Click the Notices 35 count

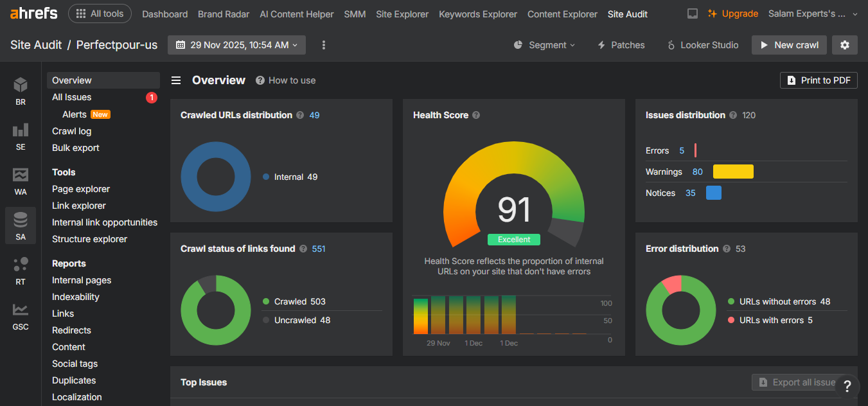[691, 193]
